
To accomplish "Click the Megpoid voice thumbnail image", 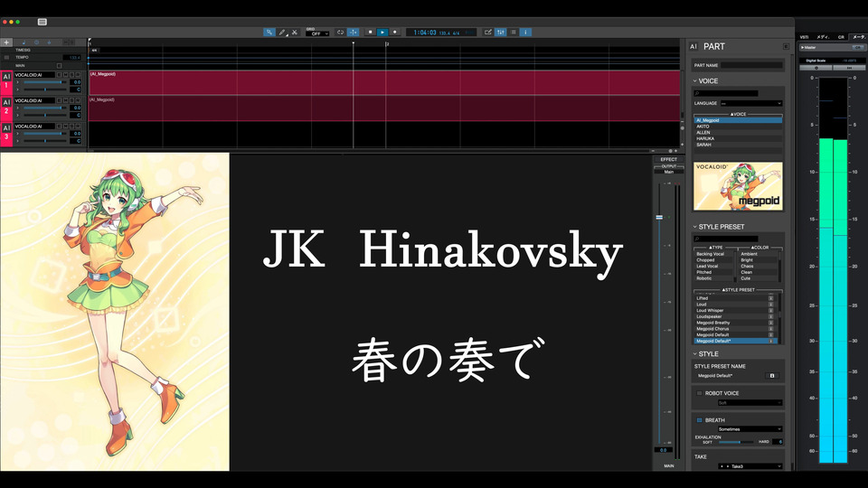I will coord(738,186).
